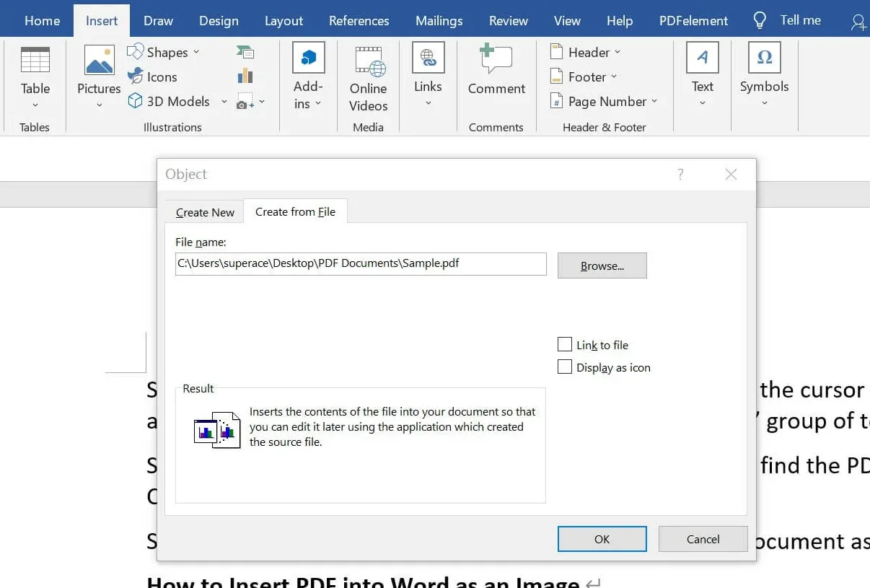Click the SmartArt icon in Illustrations
This screenshot has height=588, width=870.
(245, 52)
